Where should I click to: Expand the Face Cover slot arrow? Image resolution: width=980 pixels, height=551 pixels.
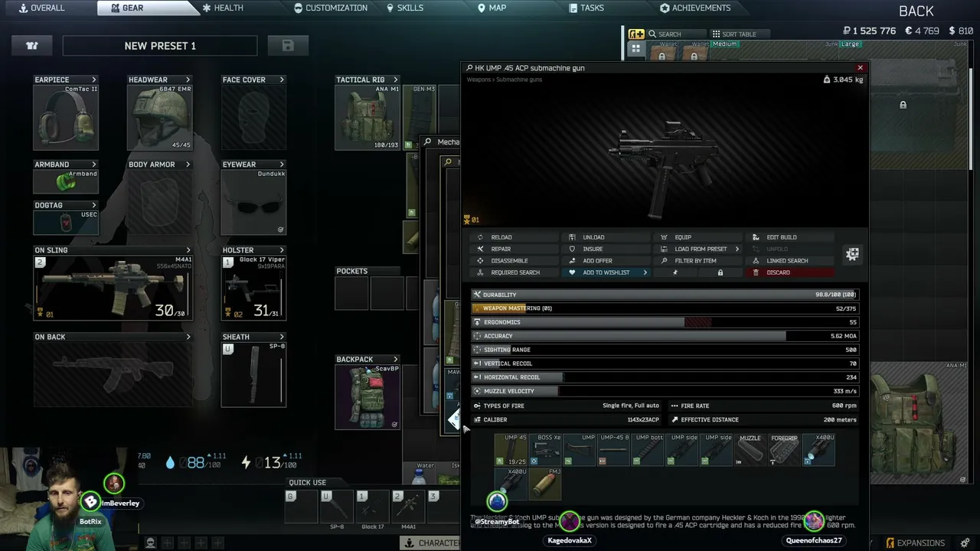point(282,80)
